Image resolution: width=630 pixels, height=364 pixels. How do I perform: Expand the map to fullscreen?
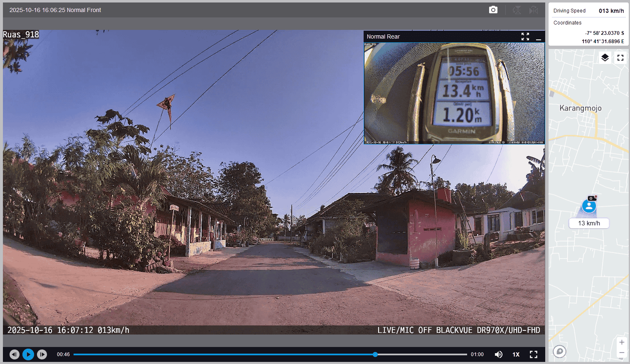coord(620,58)
